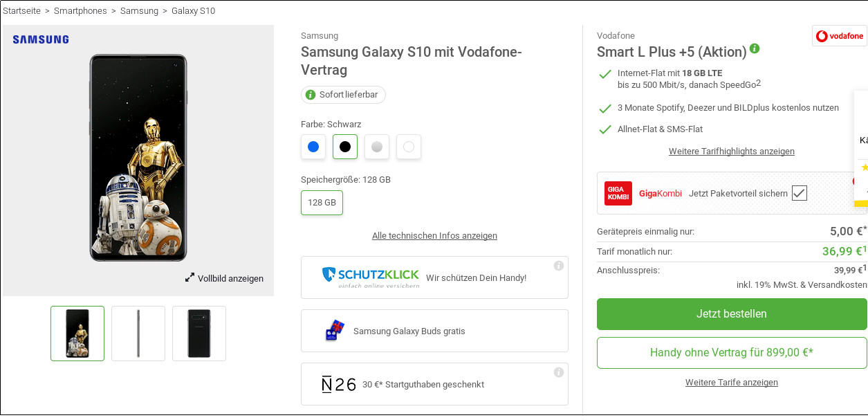The width and height of the screenshot is (868, 420).
Task: Click the Vollbild anzeigen expand icon
Action: point(190,278)
